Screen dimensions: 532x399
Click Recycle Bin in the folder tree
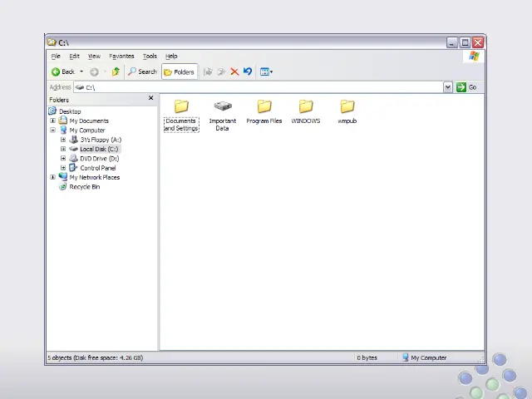coord(84,187)
